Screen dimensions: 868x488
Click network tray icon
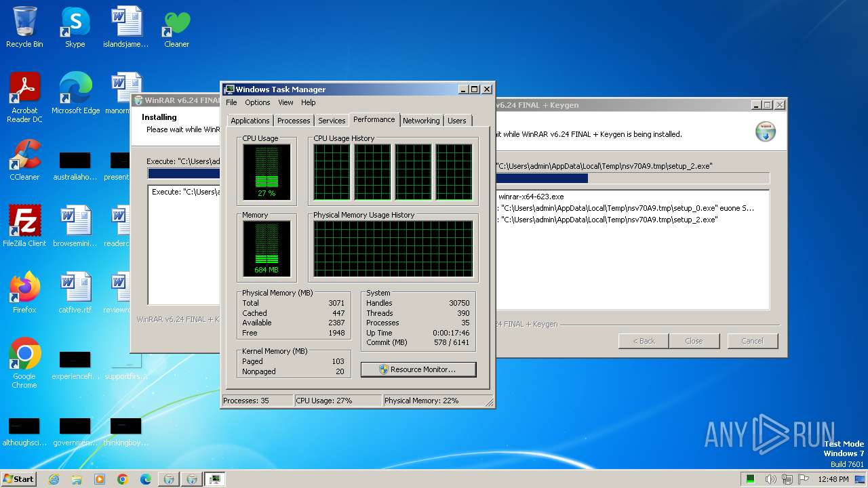pyautogui.click(x=788, y=479)
